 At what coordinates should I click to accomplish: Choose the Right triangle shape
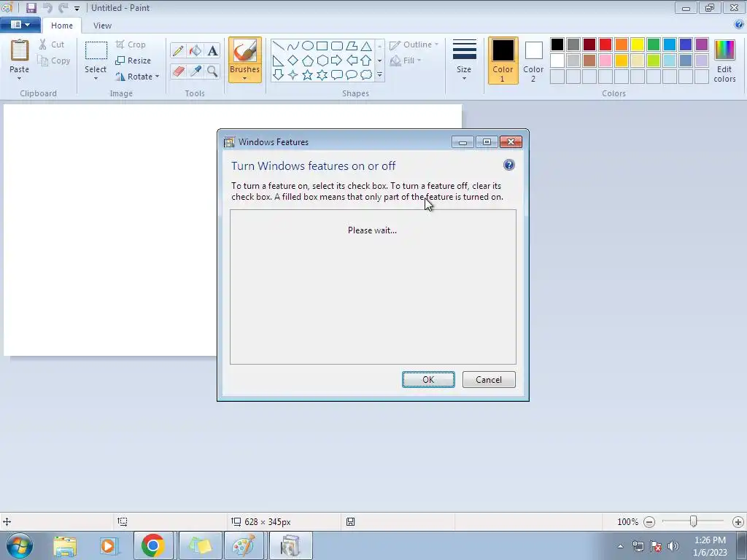pos(279,61)
